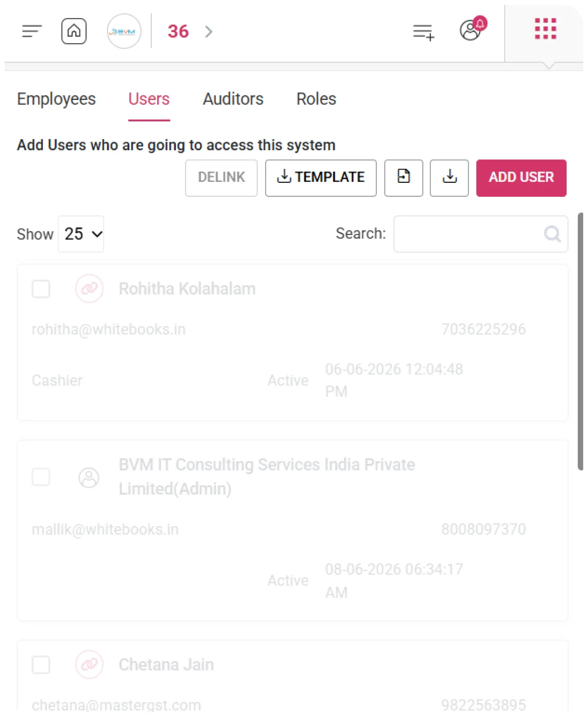Viewport: 588px width, 717px height.
Task: Click the DELINK button
Action: point(221,178)
